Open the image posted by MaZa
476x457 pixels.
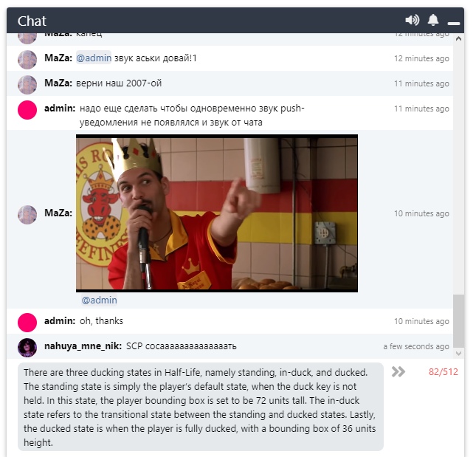coord(217,213)
